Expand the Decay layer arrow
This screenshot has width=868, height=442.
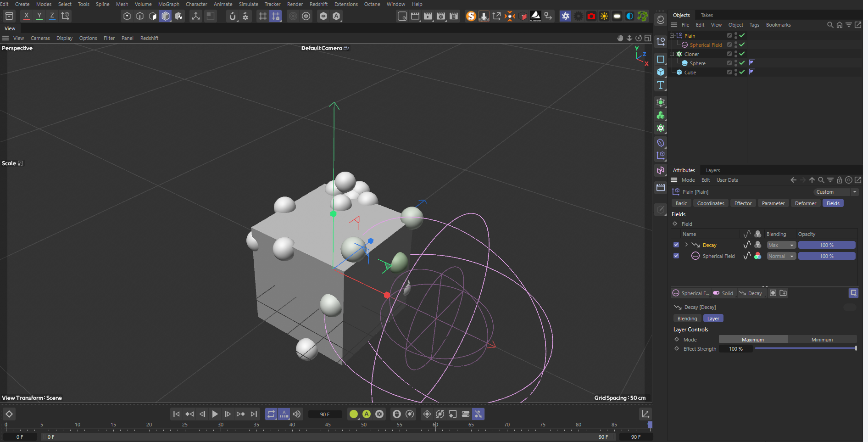click(686, 245)
